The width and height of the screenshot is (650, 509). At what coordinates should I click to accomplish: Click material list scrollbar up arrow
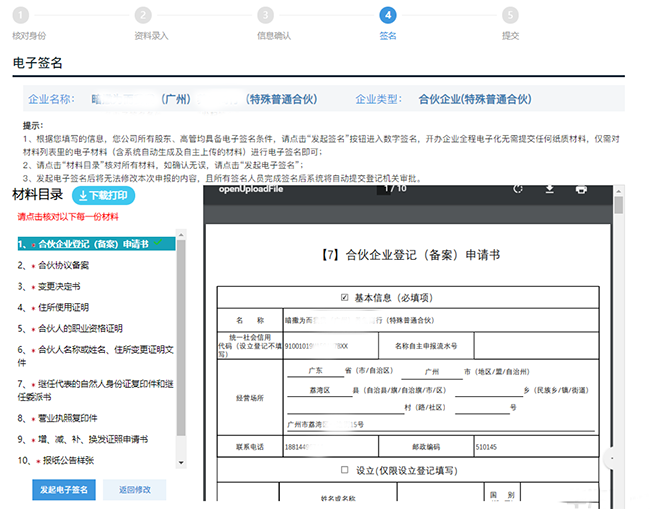coord(181,235)
